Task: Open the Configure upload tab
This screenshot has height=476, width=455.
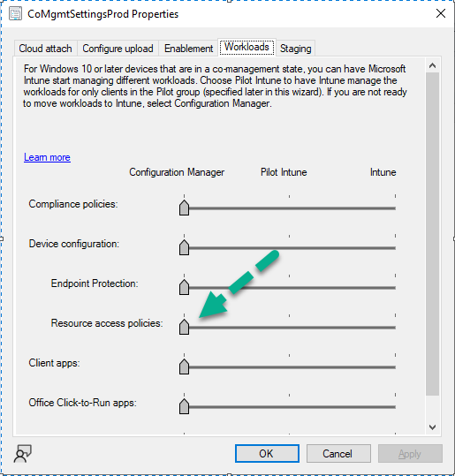Action: [x=118, y=49]
